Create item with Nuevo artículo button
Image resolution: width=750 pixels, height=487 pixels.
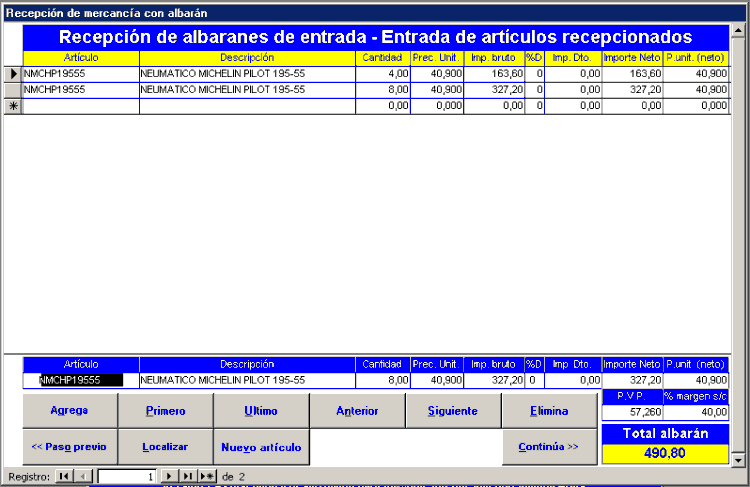point(261,447)
